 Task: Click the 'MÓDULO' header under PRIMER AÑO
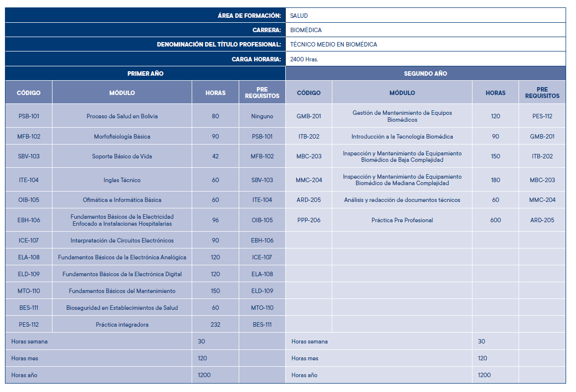[122, 93]
